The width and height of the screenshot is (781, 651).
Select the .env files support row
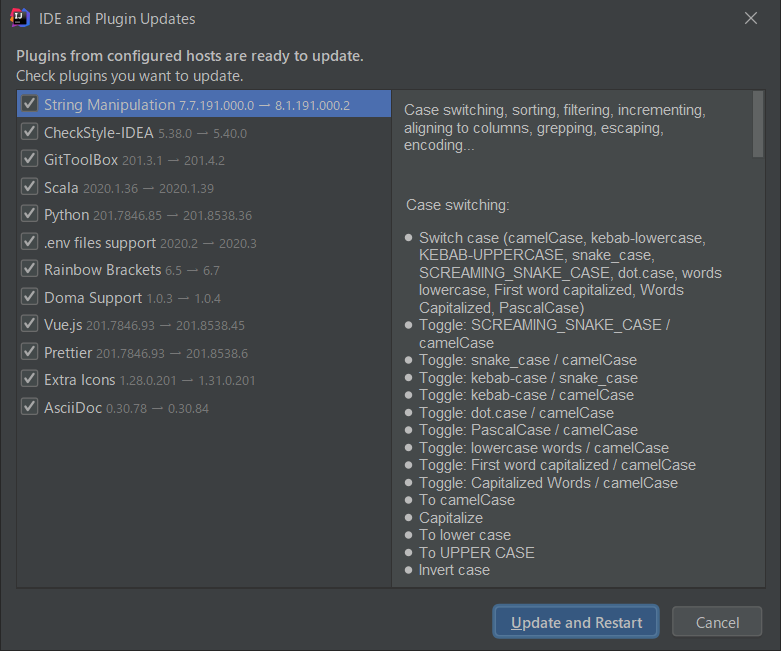pos(204,243)
